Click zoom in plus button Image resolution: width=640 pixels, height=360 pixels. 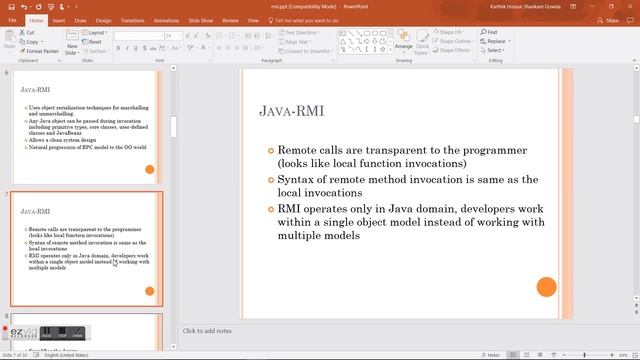[x=611, y=355]
